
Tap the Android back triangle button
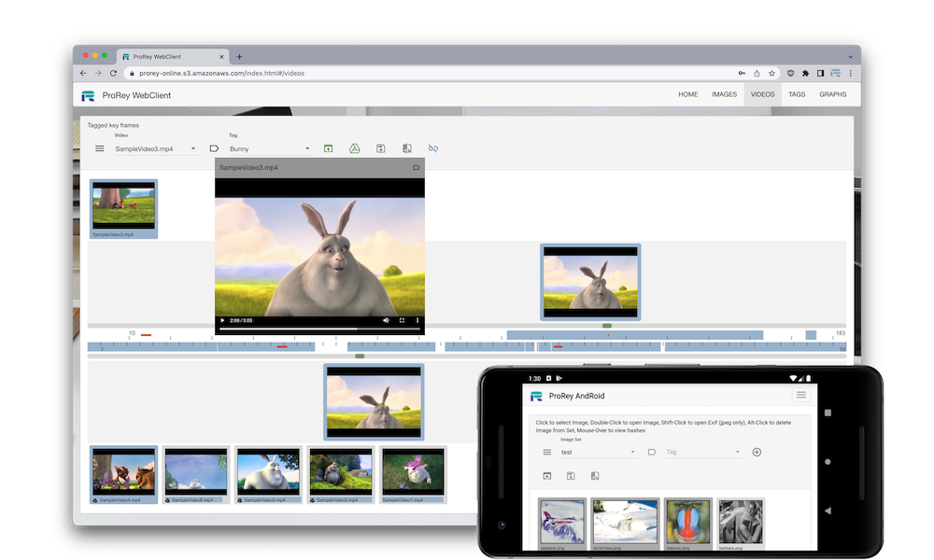pos(828,511)
